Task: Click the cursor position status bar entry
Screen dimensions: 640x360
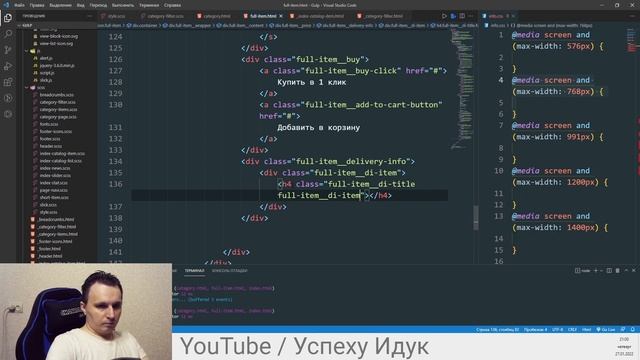Action: pyautogui.click(x=498, y=329)
